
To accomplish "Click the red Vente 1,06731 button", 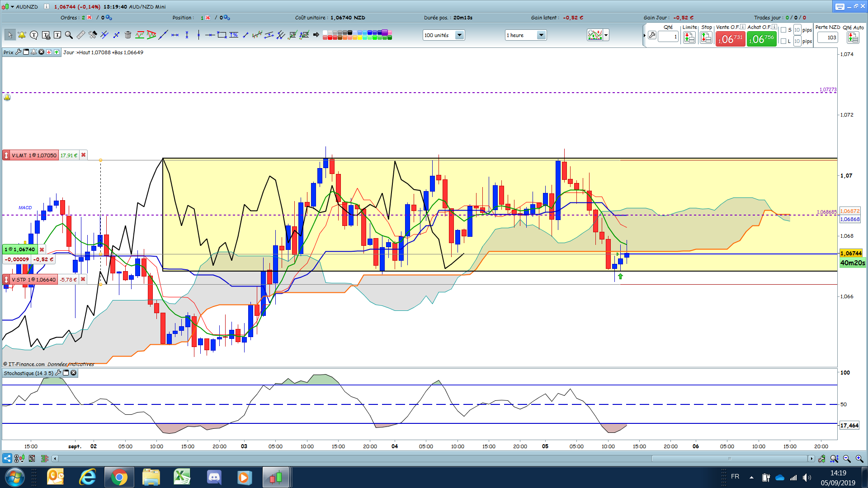I will click(x=730, y=39).
